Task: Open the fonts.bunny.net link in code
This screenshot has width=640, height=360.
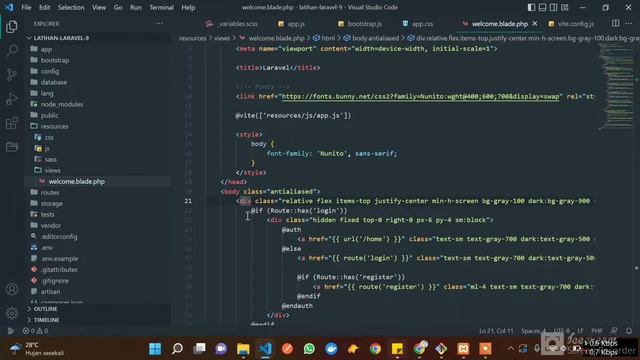Action: click(x=420, y=96)
